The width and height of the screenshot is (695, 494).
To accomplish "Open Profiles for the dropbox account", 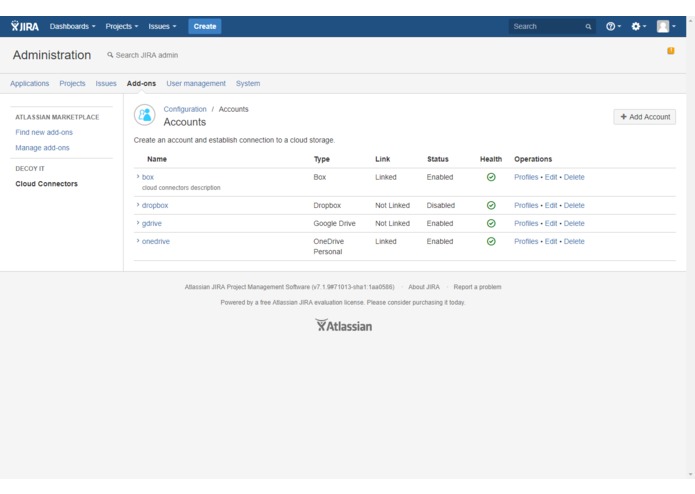I will (x=526, y=206).
